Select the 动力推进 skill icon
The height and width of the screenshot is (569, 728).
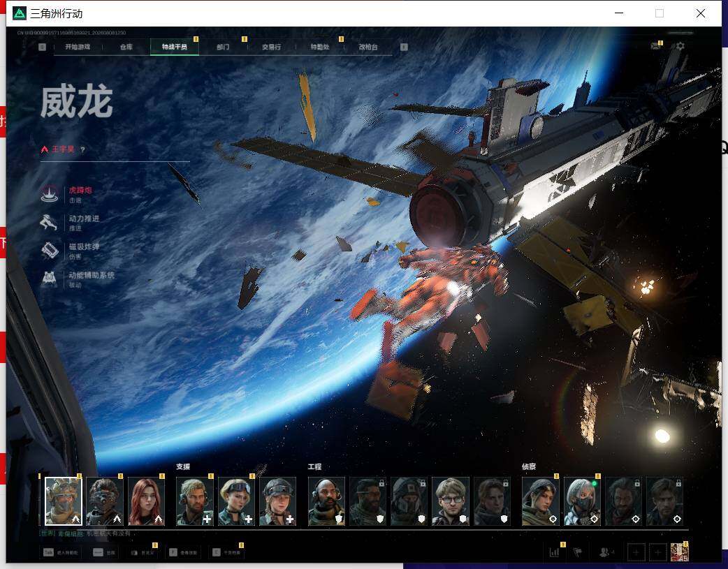point(50,222)
